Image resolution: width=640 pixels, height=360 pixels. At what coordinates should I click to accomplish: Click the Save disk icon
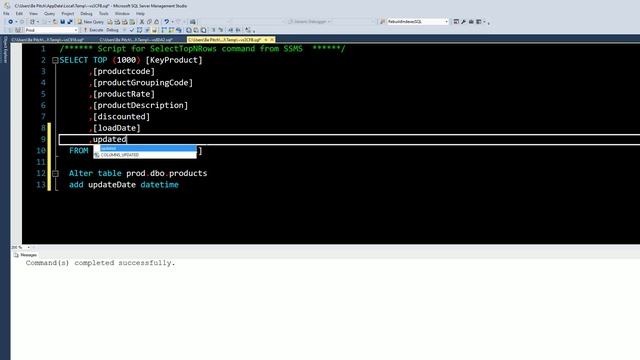pyautogui.click(x=62, y=22)
